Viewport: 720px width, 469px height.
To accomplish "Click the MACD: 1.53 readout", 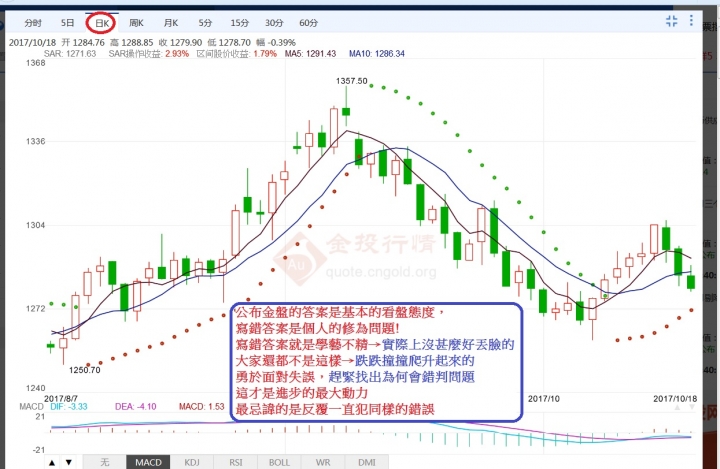I will [x=202, y=407].
